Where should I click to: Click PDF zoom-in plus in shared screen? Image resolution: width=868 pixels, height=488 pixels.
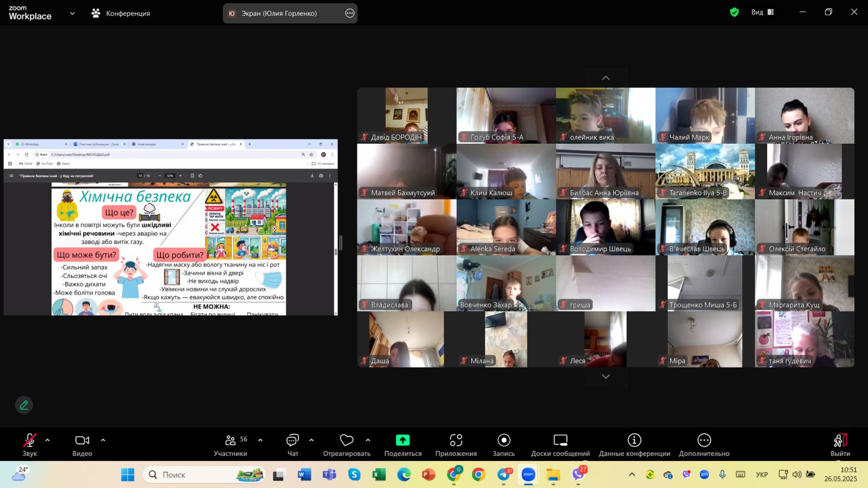pos(180,176)
